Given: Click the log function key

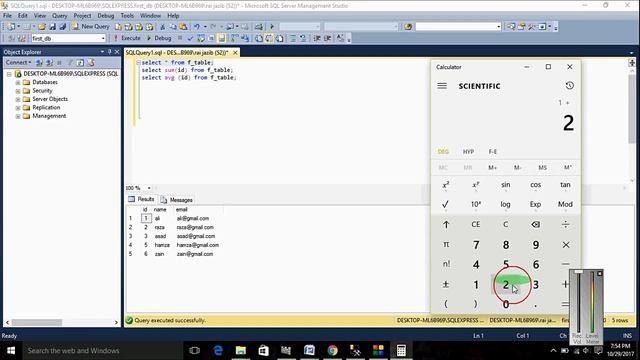Looking at the screenshot, I should [x=505, y=204].
